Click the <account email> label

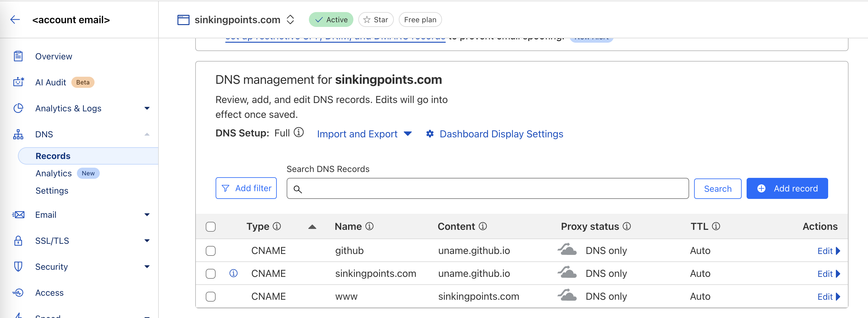coord(71,20)
